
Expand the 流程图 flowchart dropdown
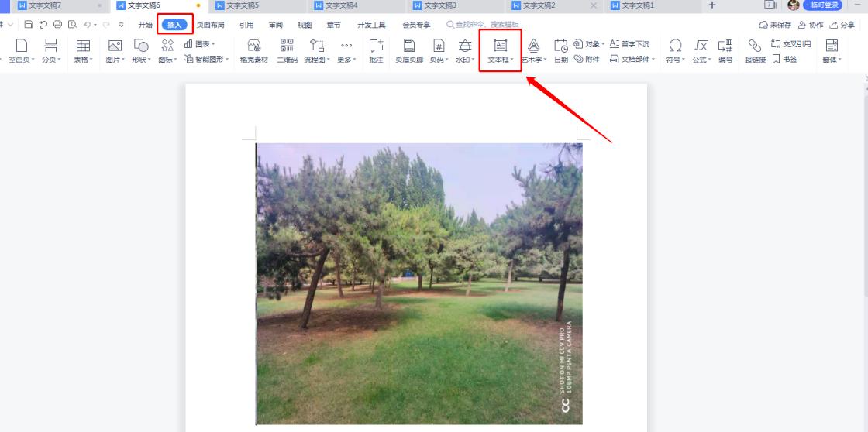click(x=329, y=60)
